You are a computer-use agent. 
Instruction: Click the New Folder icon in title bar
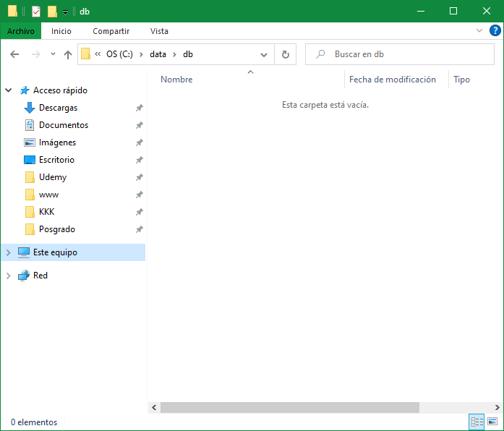pyautogui.click(x=51, y=11)
